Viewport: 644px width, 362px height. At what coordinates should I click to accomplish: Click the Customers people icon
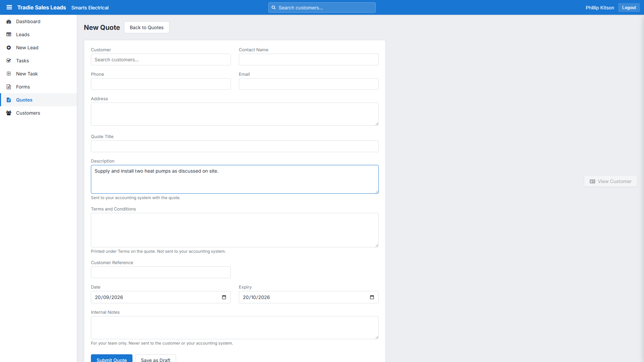coord(9,113)
